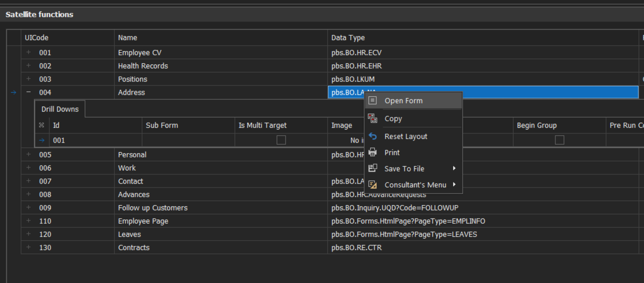Collapse row 004 Address

(28, 92)
